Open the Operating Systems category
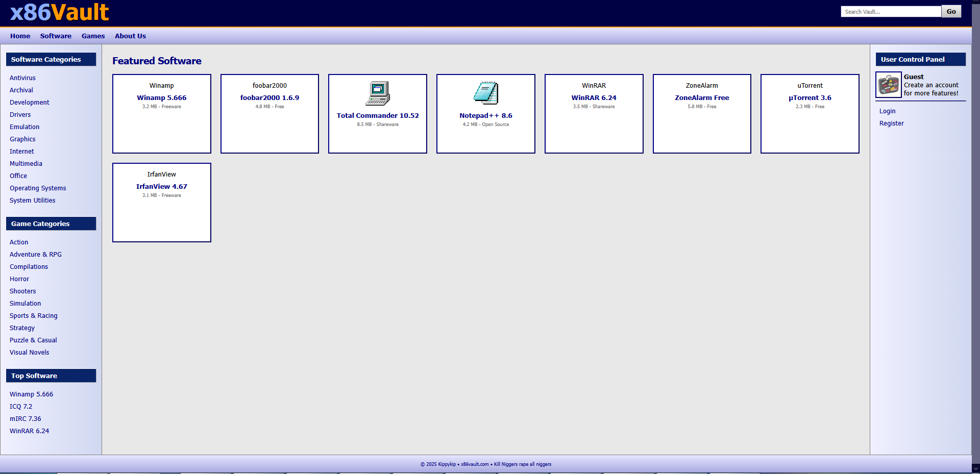Screen dimensions: 980x474 tap(38, 188)
